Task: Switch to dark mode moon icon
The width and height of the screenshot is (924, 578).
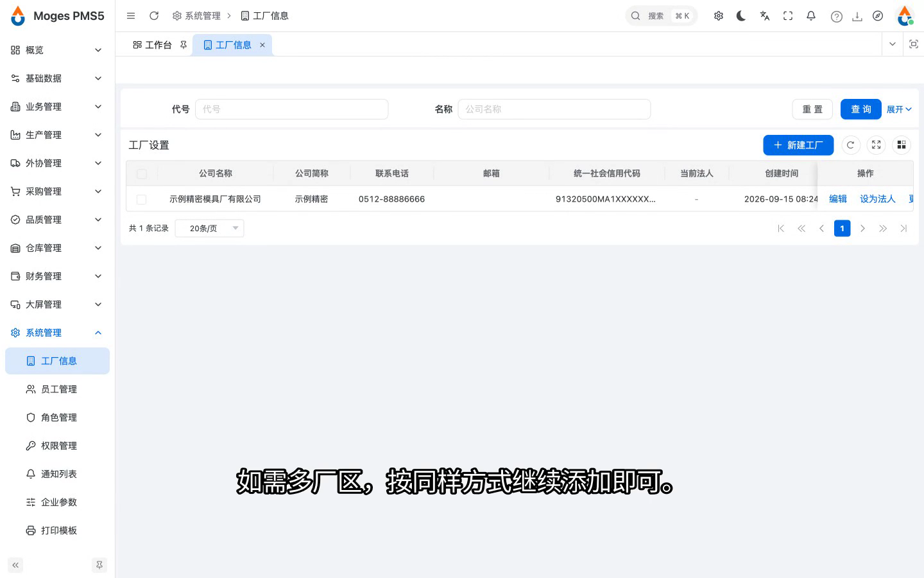Action: (741, 16)
